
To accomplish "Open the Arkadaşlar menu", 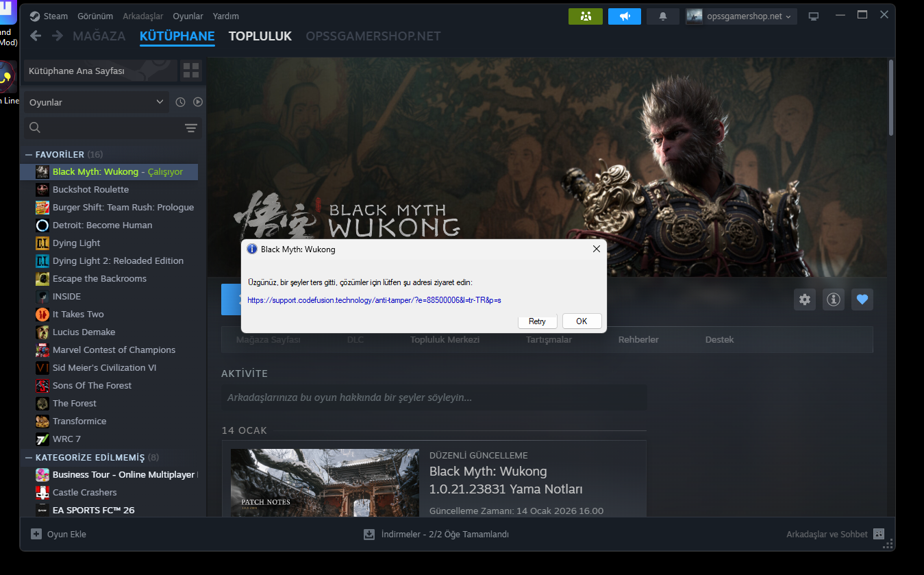I will pyautogui.click(x=143, y=16).
